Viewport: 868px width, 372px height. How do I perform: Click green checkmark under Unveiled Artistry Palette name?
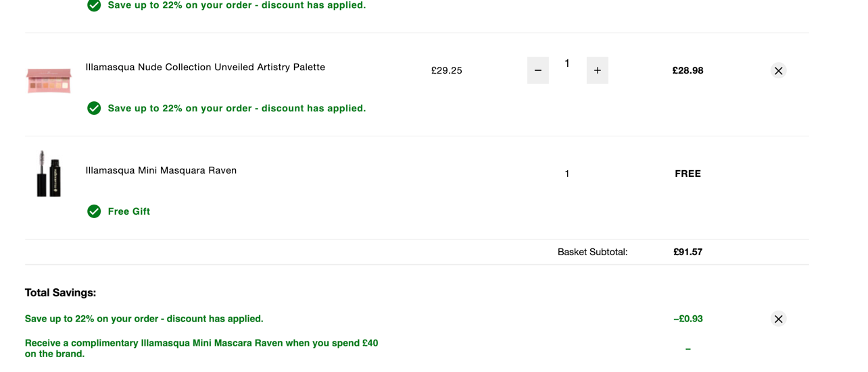point(94,108)
